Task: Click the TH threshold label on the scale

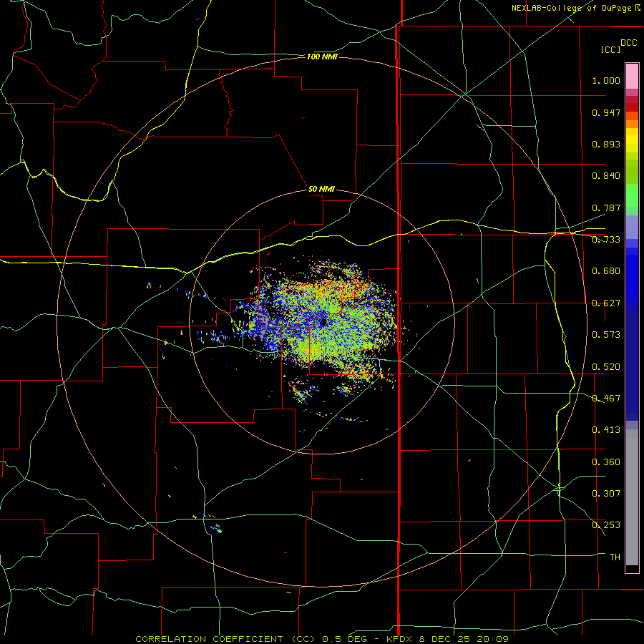Action: (615, 557)
